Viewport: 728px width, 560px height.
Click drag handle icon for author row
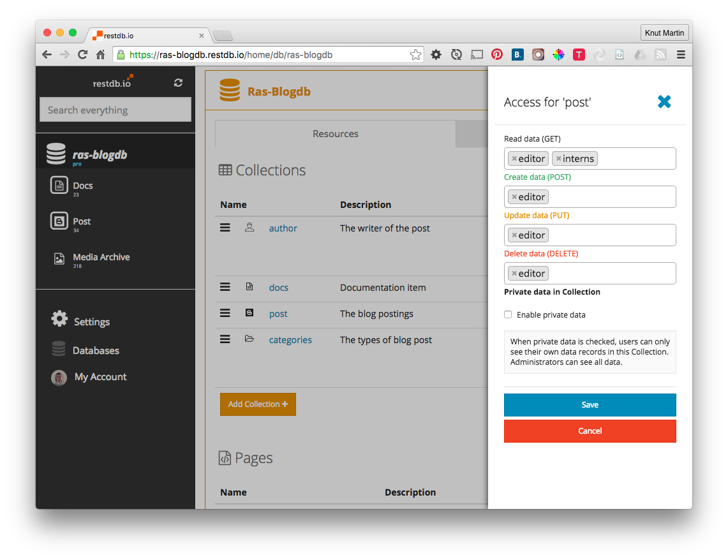click(225, 228)
